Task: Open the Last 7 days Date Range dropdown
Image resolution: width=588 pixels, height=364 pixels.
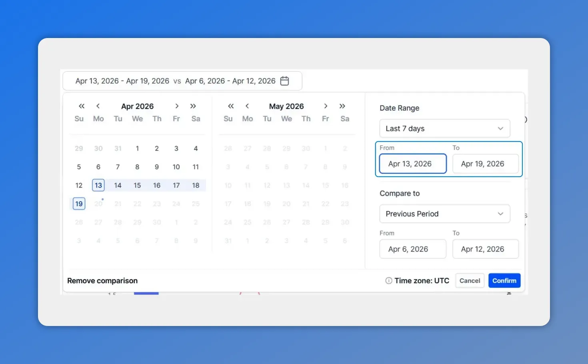Action: click(x=444, y=128)
